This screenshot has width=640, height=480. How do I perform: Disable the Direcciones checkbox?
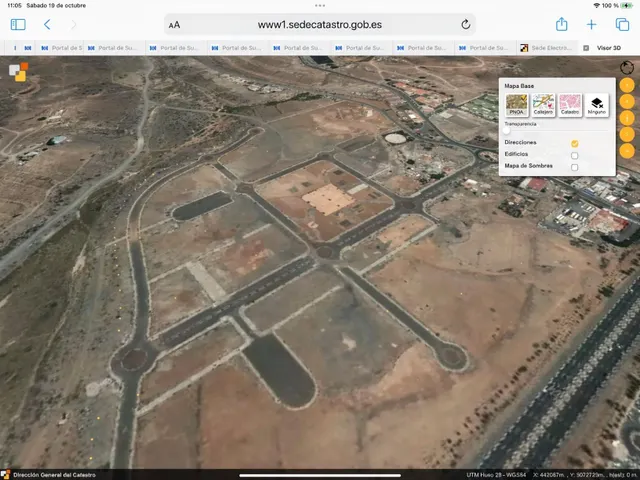point(575,143)
